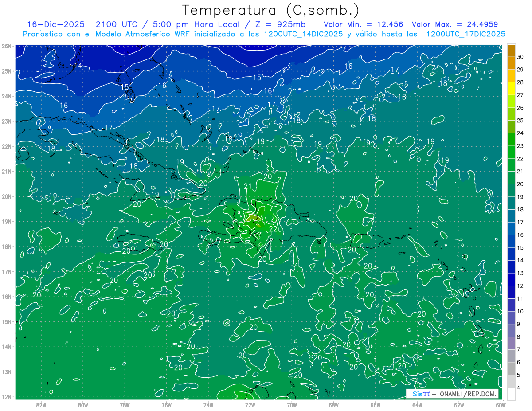This screenshot has width=532, height=411.
Task: Click the '21' contour label over Hispaniola
Action: 248,186
